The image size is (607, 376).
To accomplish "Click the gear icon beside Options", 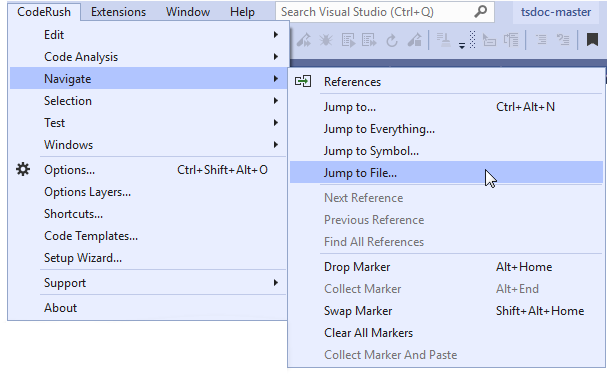I will click(x=23, y=169).
